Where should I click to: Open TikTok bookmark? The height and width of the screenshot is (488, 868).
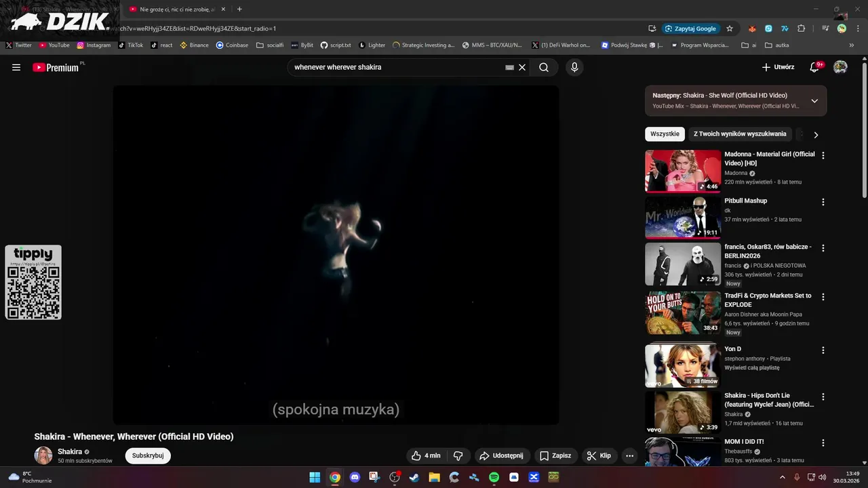[x=130, y=45]
